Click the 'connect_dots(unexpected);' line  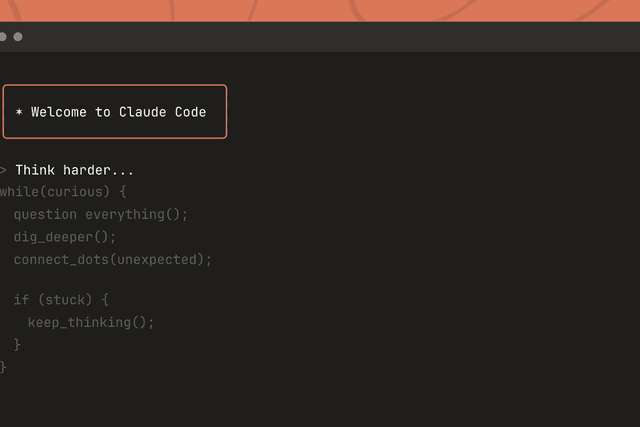pos(113,259)
